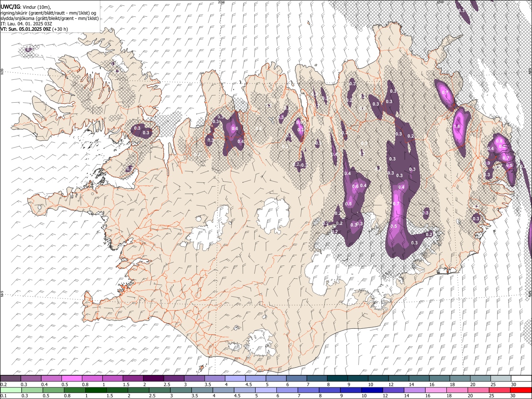Pick the pale green 0.1 swatch in the lower legend

[10, 390]
